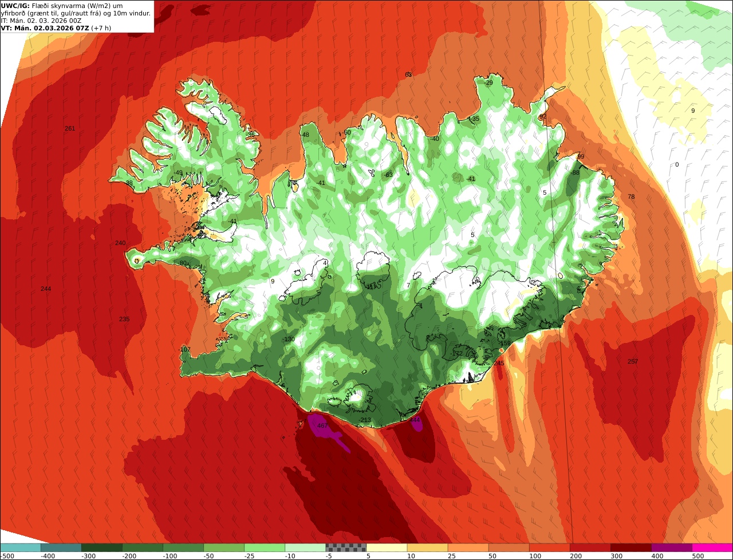Screen dimensions: 733x560
Task: Click the 'yfirborð (grænt til, gul/rautt frá)' line
Action: pyautogui.click(x=76, y=13)
